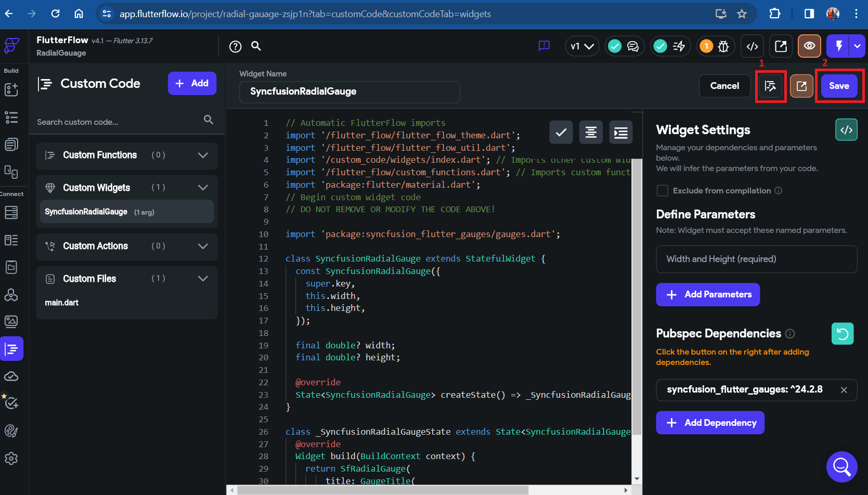868x495 pixels.
Task: Open code in external editor orange icon
Action: (801, 86)
